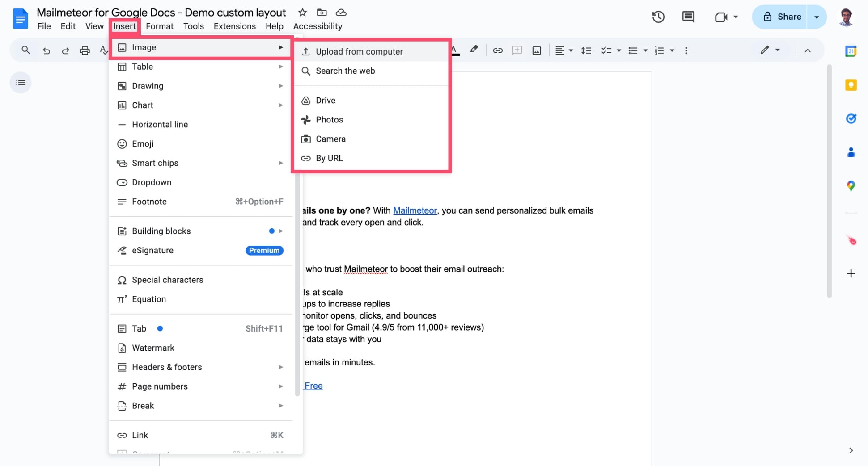The width and height of the screenshot is (868, 466).
Task: Open the text alignment dropdown
Action: point(563,50)
